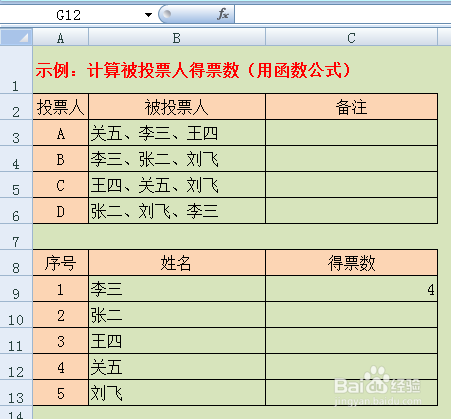
Task: Click the 序号 header cell
Action: click(x=60, y=263)
